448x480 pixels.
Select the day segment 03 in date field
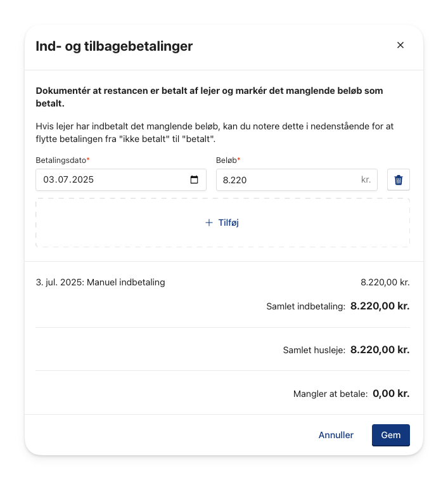point(49,179)
